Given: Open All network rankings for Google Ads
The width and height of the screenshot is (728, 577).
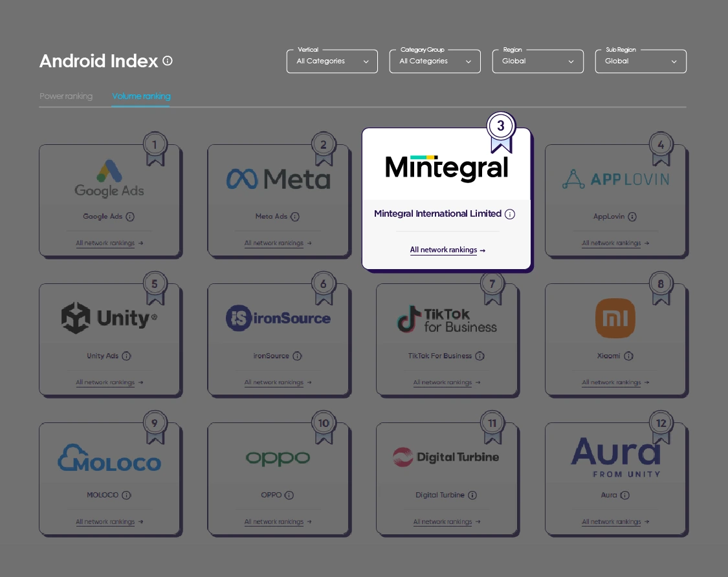Looking at the screenshot, I should point(109,243).
